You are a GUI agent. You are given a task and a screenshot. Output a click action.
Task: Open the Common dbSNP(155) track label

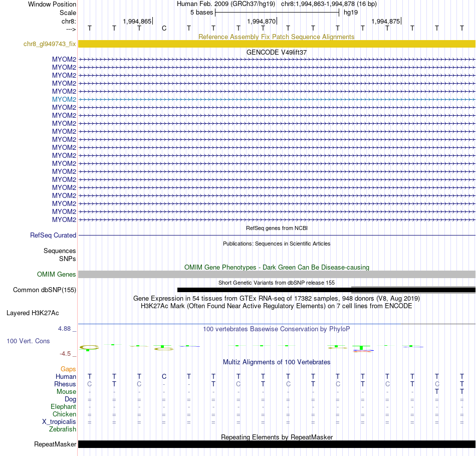tap(45, 290)
